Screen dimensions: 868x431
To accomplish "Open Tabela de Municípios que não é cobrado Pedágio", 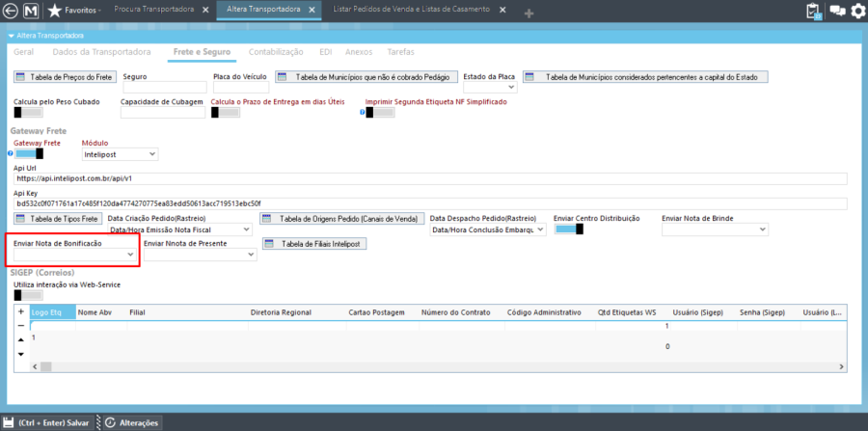I will pyautogui.click(x=367, y=77).
